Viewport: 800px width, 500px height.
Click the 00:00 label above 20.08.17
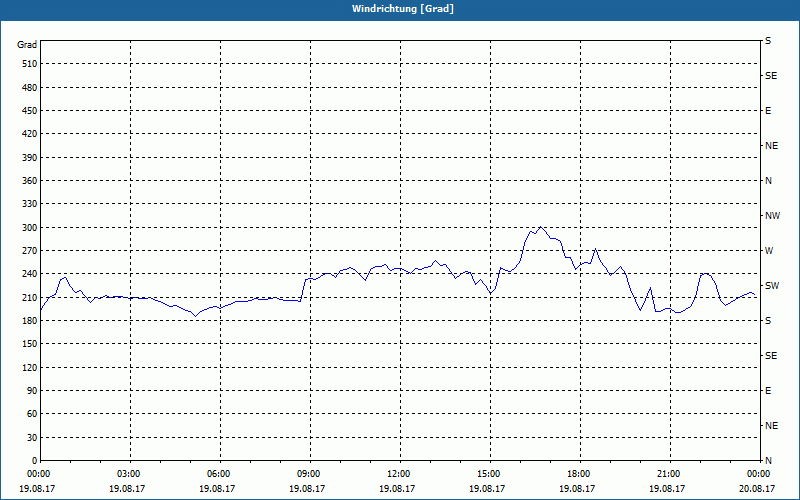click(x=758, y=474)
